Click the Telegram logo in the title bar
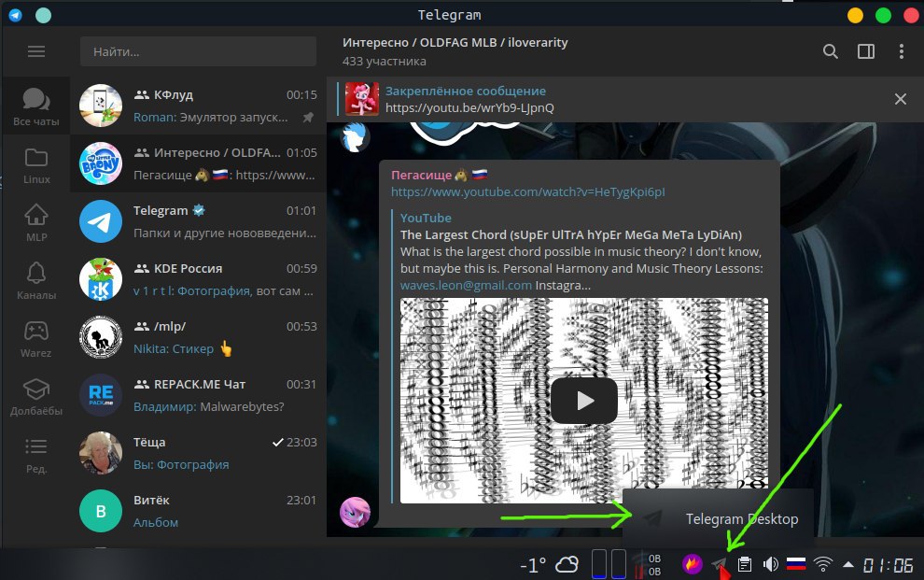Image resolution: width=924 pixels, height=580 pixels. tap(15, 15)
